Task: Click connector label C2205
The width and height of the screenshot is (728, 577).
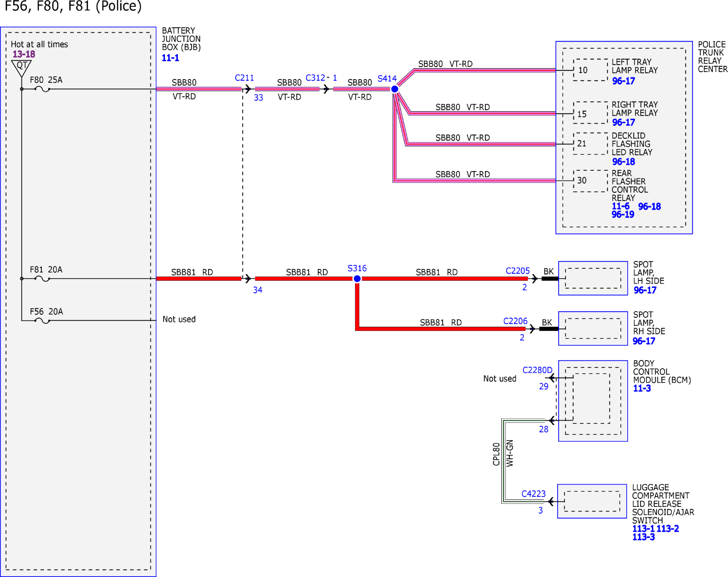Action: [x=517, y=271]
